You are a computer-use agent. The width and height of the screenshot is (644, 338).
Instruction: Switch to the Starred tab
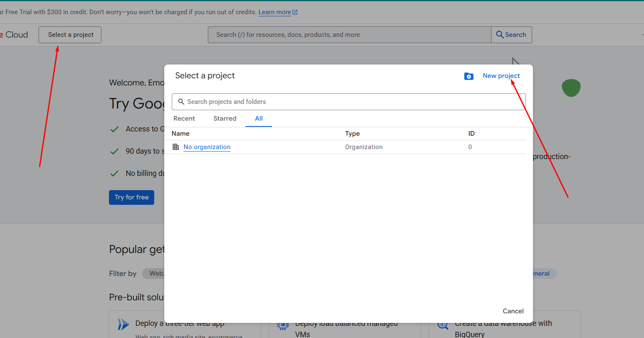225,119
